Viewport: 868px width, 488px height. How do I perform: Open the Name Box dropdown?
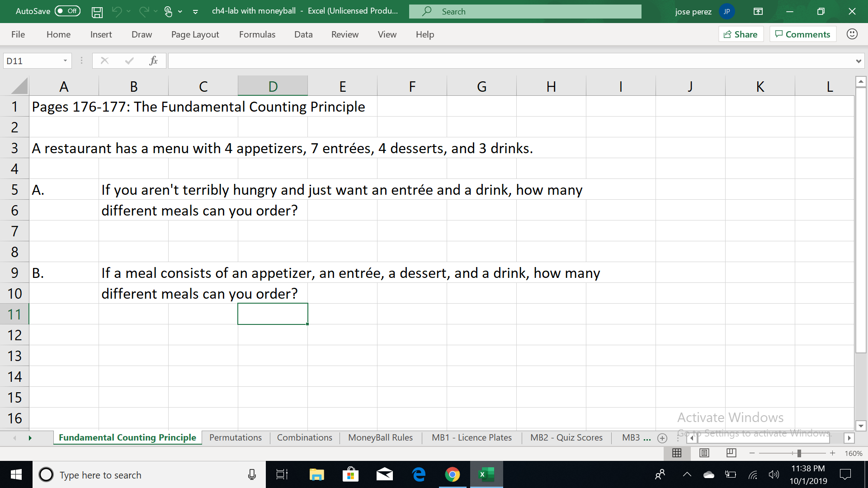65,60
